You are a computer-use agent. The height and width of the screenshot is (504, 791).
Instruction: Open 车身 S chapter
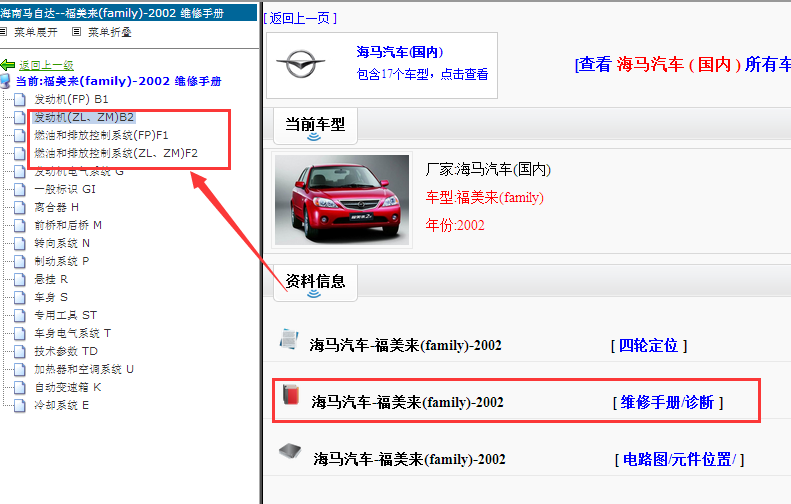tap(50, 297)
